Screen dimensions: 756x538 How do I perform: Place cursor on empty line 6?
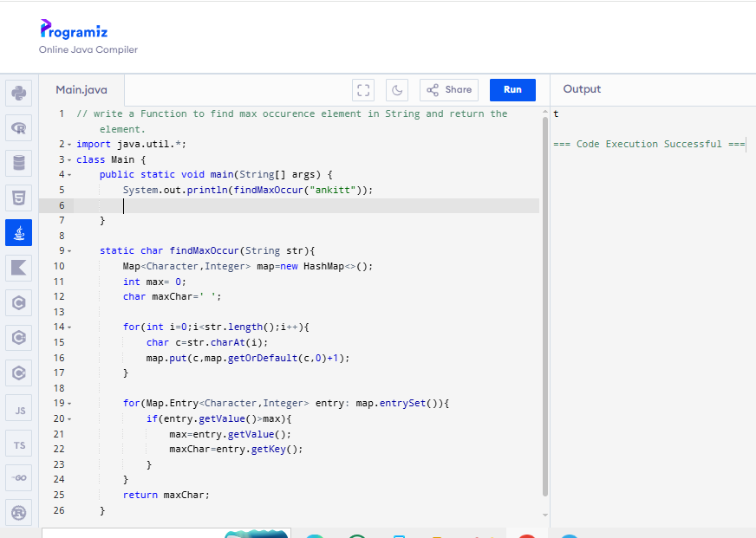pos(307,205)
